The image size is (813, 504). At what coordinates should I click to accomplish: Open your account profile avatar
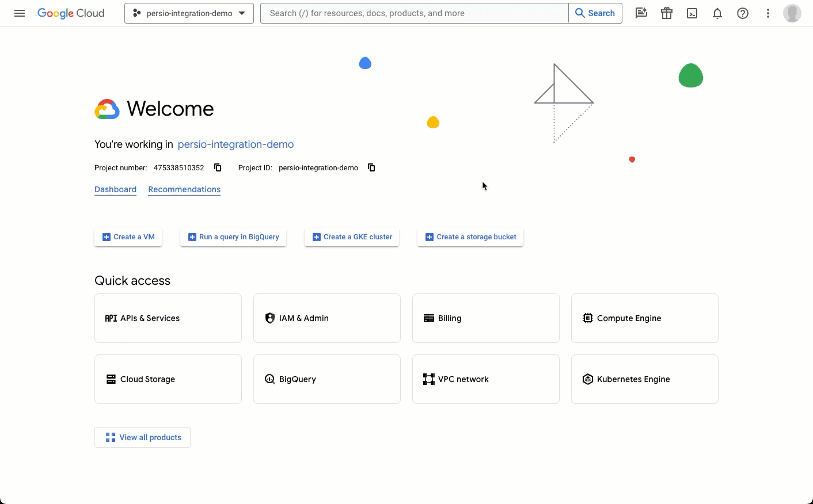[792, 13]
